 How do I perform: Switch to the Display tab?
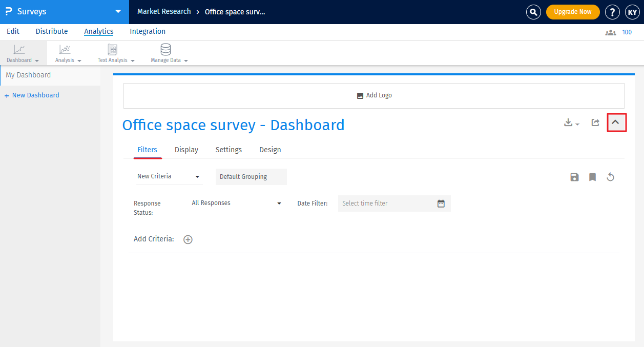186,150
